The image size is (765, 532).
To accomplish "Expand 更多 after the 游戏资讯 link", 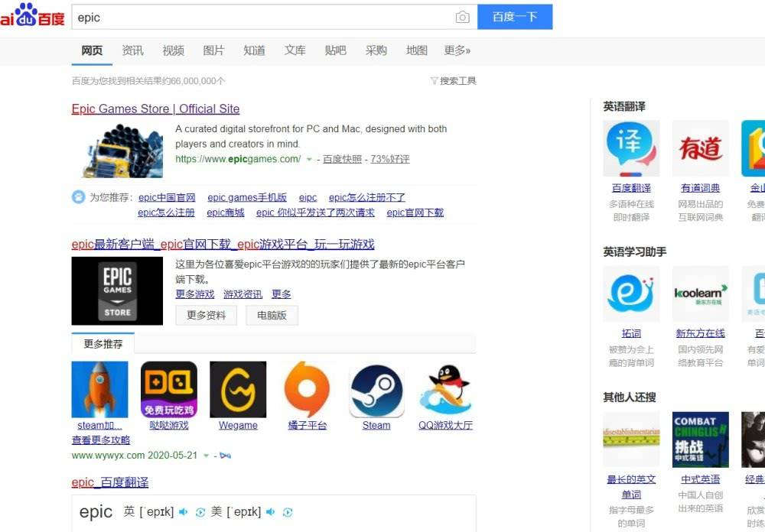I will coord(281,294).
